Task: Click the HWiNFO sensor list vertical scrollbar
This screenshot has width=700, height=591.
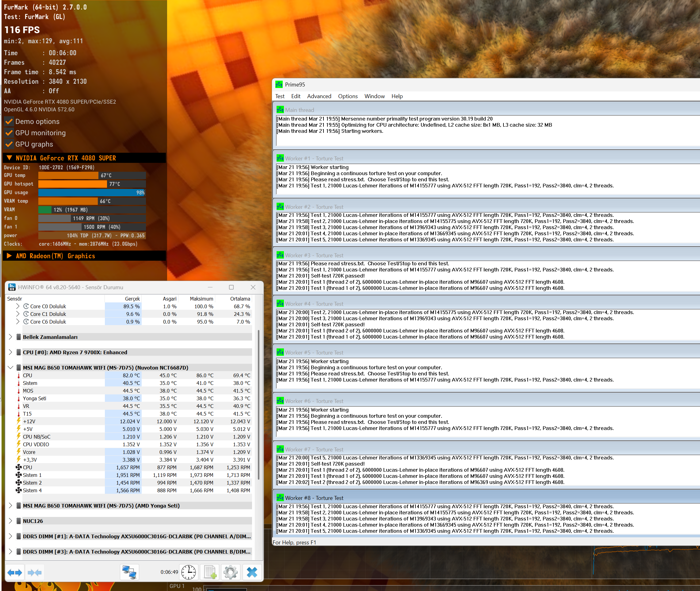Action: pos(258,402)
